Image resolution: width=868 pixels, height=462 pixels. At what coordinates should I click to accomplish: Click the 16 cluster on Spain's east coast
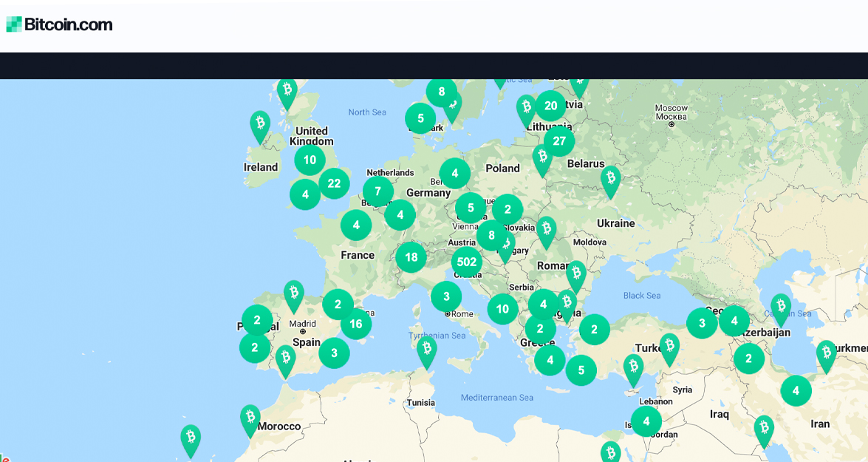click(x=356, y=324)
